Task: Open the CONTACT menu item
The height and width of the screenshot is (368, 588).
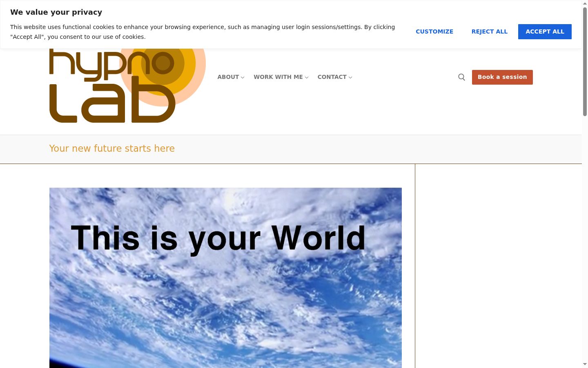Action: [332, 77]
